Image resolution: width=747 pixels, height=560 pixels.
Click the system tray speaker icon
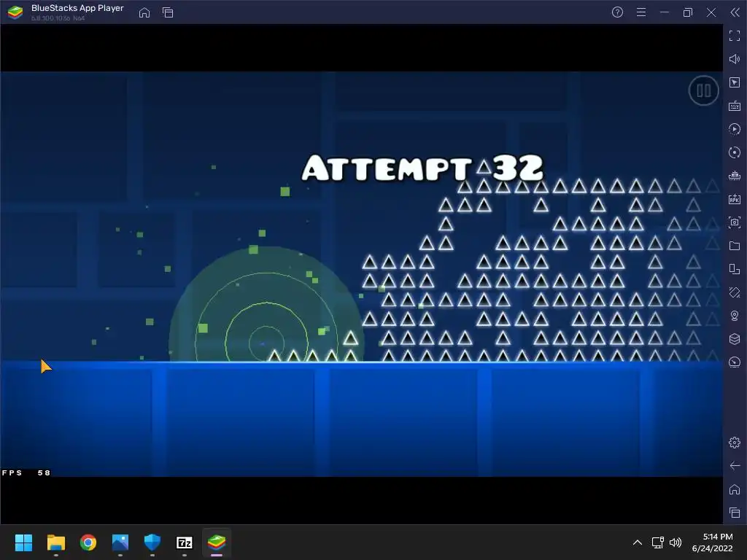point(675,542)
